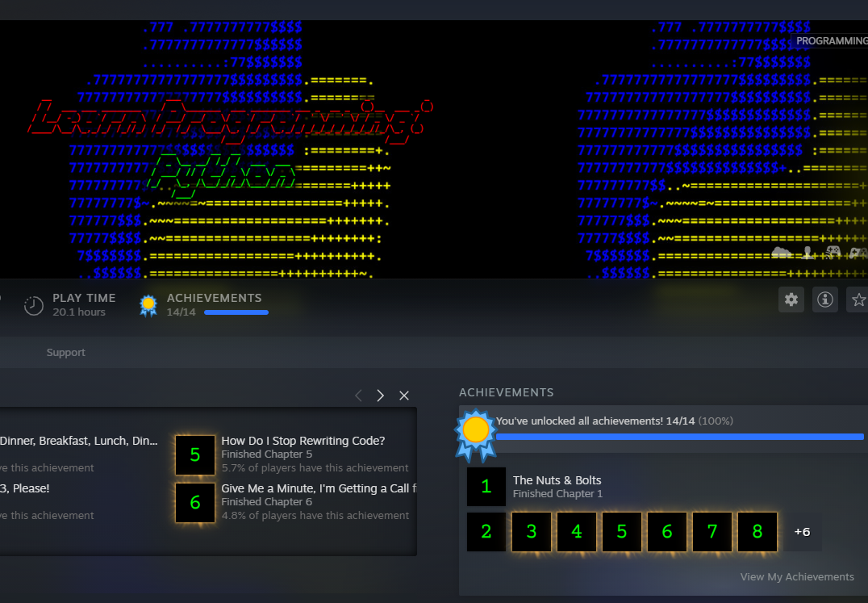Click the small achievements progress bar
868x603 pixels.
(236, 312)
